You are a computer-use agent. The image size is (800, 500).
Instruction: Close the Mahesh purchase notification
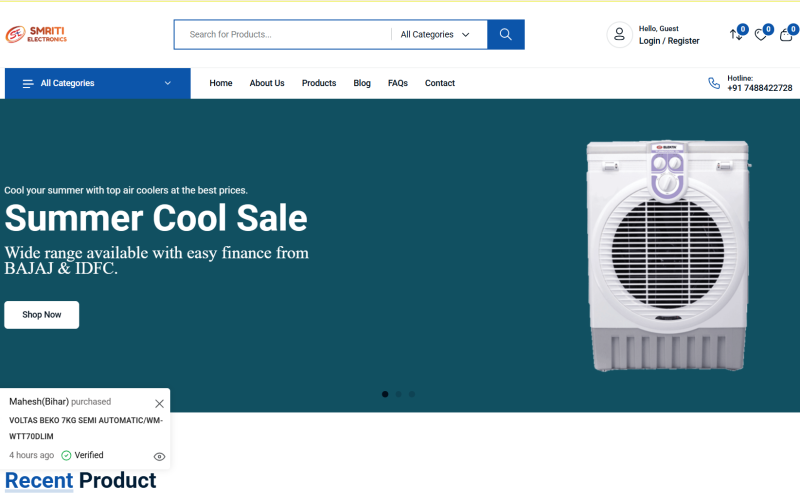pos(159,404)
